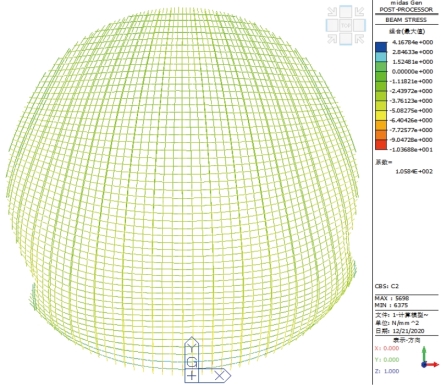The image size is (441, 385).
Task: Click the POST-PROCESSOR legend header
Action: [x=406, y=10]
